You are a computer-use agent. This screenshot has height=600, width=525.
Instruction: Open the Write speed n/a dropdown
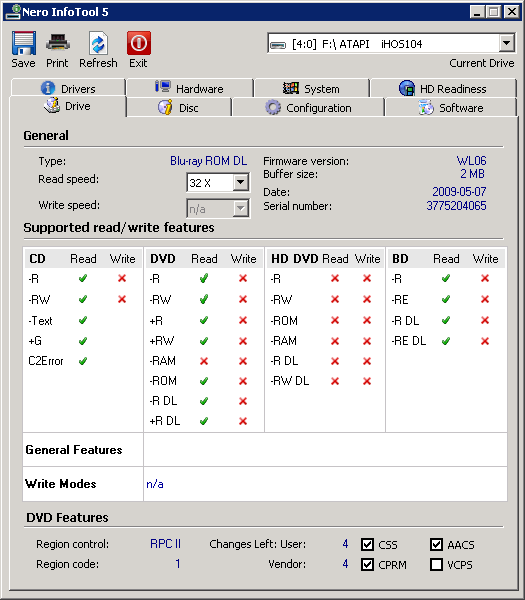pyautogui.click(x=241, y=209)
